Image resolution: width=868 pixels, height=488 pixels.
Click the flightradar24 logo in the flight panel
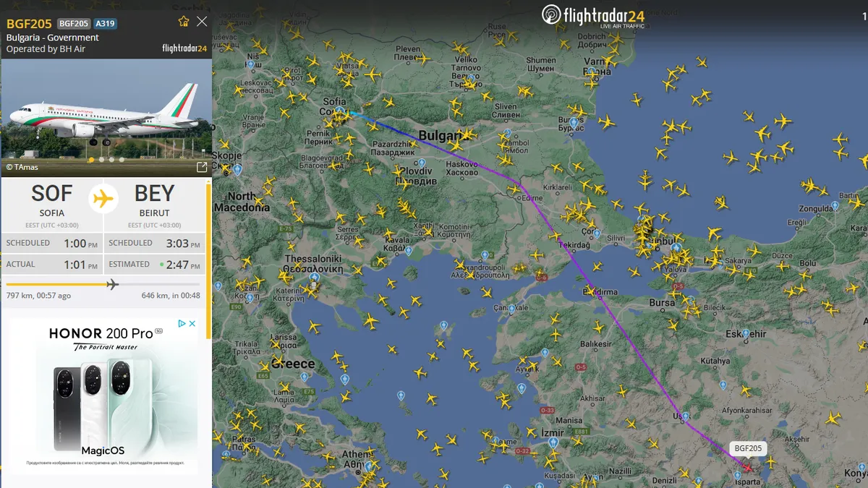click(184, 48)
